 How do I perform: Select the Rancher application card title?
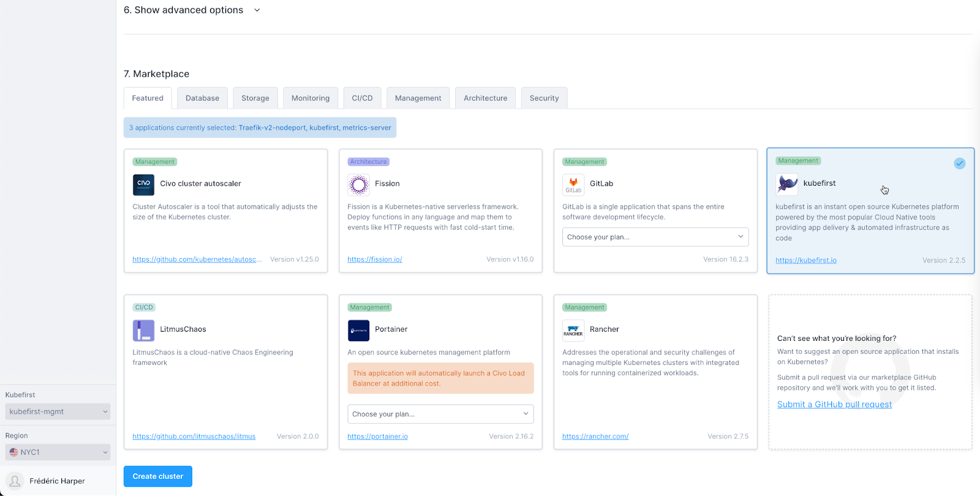[605, 329]
